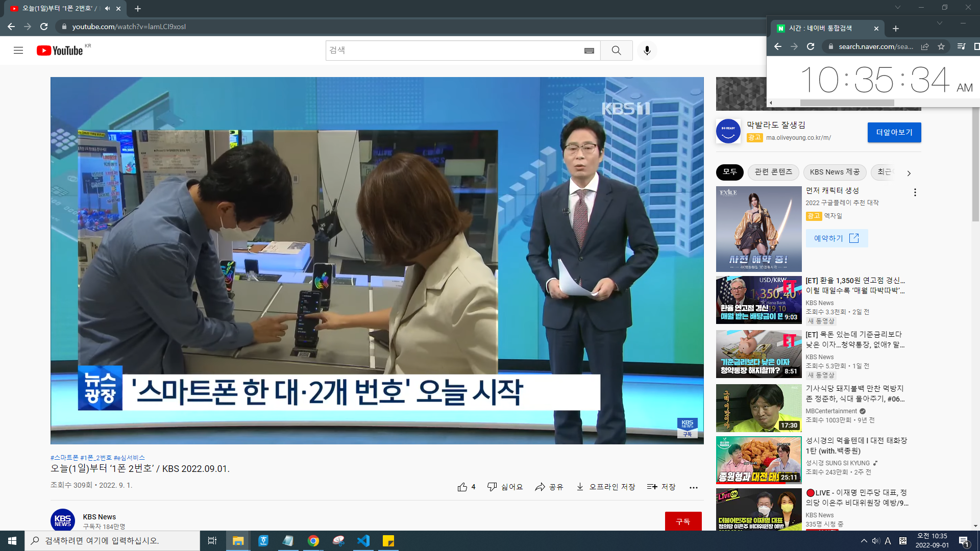Viewport: 980px width, 551px height.
Task: Download video with 오프라인 저장
Action: 605,487
